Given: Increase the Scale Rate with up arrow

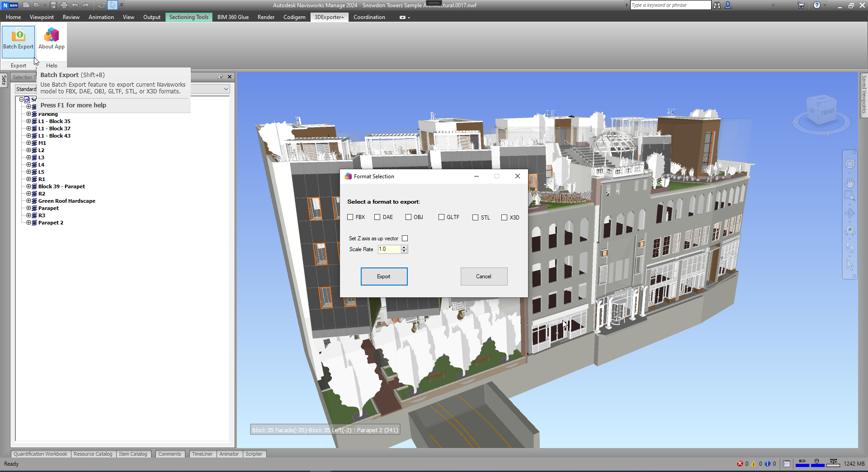Looking at the screenshot, I should point(404,247).
